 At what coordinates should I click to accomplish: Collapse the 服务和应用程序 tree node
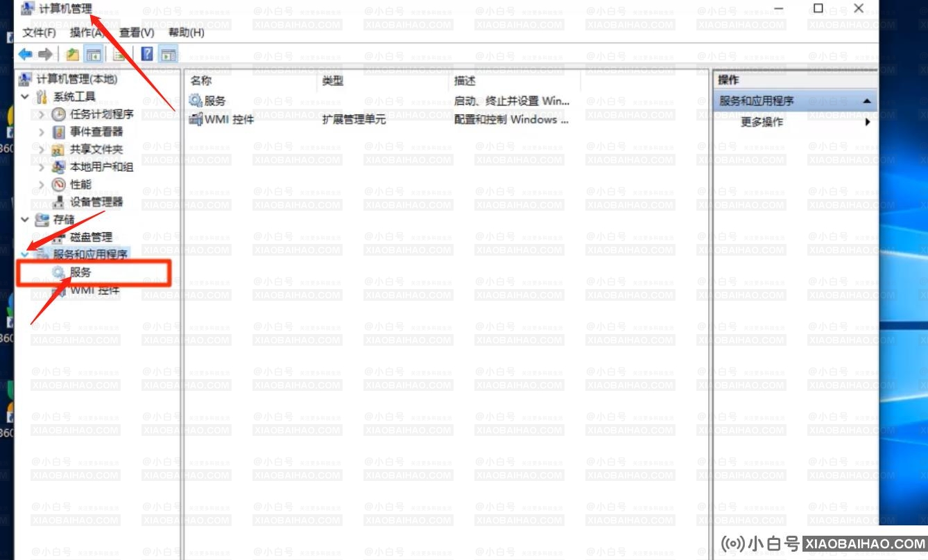coord(25,254)
